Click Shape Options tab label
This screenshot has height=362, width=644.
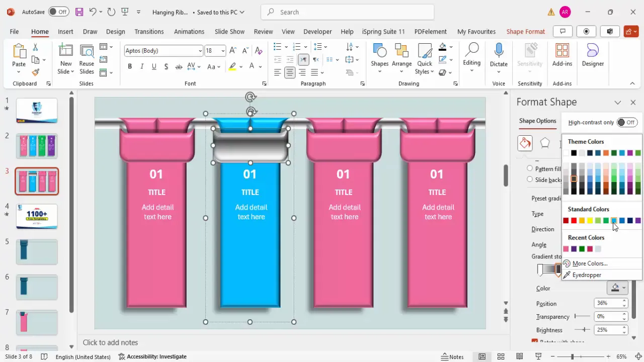pos(537,121)
